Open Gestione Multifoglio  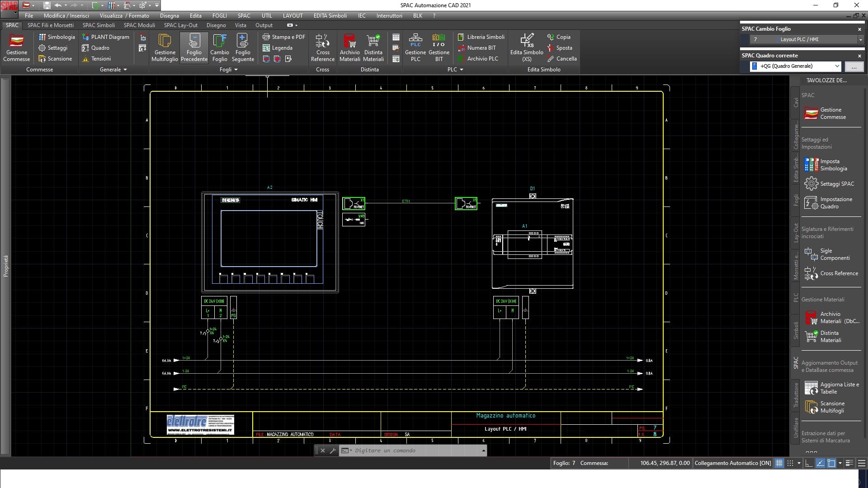(x=165, y=47)
